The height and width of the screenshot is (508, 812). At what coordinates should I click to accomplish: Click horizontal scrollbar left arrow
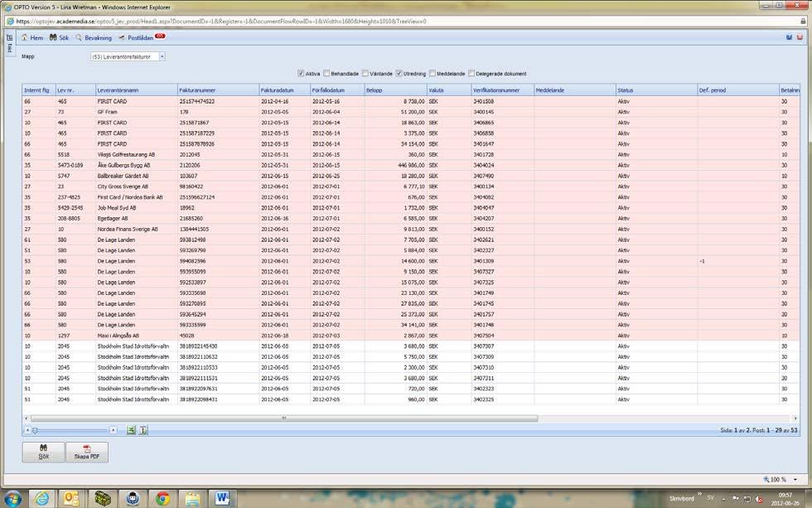27,418
